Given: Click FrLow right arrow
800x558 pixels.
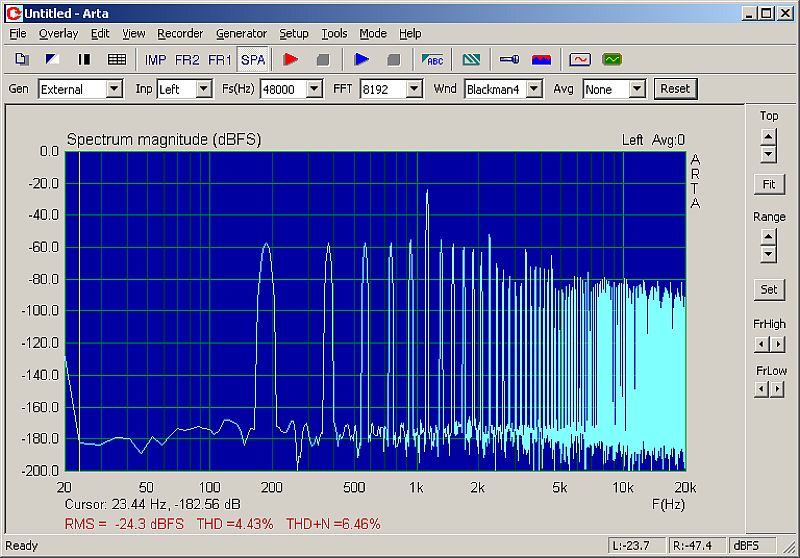Looking at the screenshot, I should coord(778,390).
